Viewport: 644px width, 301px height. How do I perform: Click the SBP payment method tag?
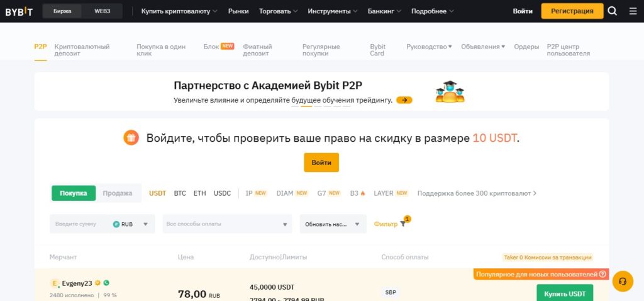(x=390, y=293)
